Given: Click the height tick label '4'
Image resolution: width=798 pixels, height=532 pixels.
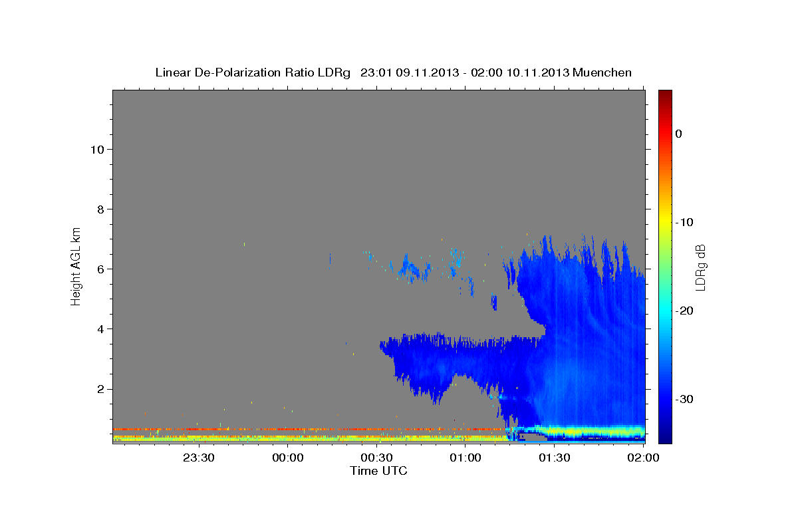Looking at the screenshot, I should (99, 329).
